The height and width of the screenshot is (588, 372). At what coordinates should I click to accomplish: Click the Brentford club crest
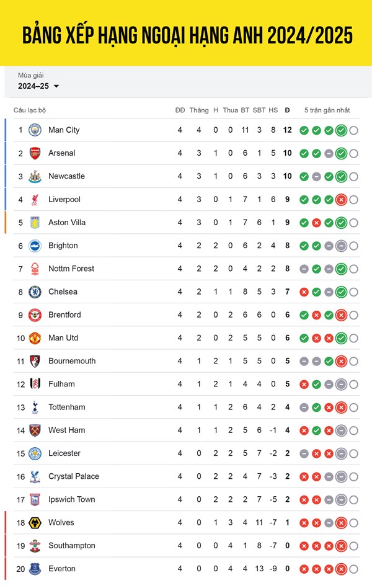point(35,315)
